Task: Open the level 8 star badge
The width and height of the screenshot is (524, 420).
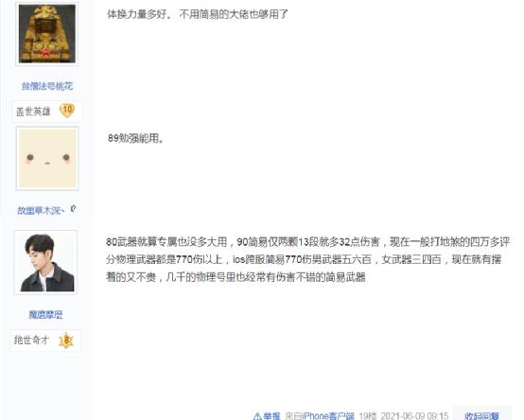Action: tap(66, 341)
